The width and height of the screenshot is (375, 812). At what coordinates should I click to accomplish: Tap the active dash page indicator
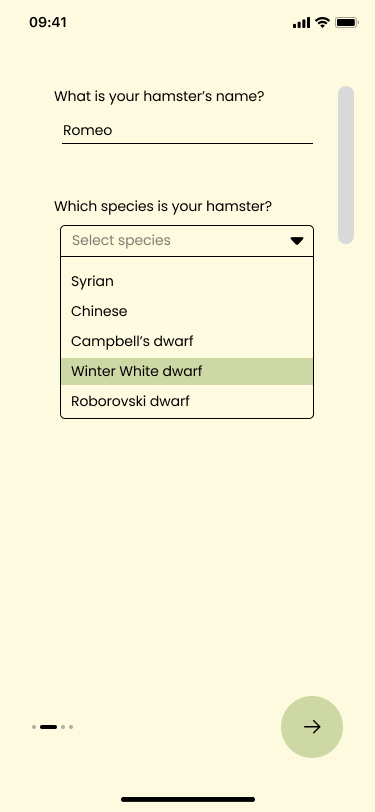pos(49,727)
